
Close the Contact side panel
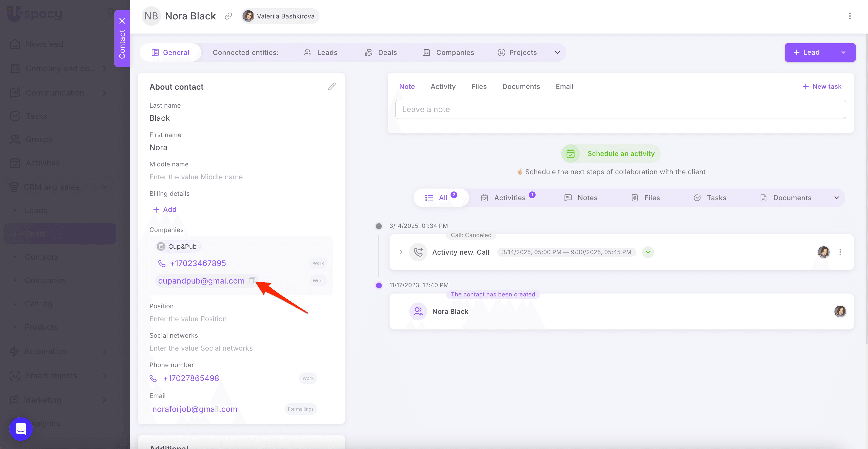(x=122, y=21)
